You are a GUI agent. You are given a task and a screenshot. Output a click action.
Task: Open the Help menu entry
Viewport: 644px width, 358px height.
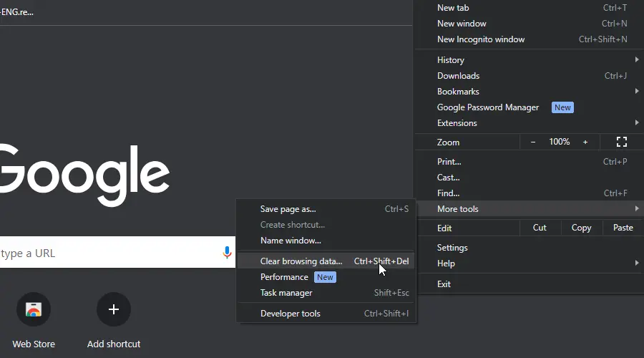coord(530,263)
